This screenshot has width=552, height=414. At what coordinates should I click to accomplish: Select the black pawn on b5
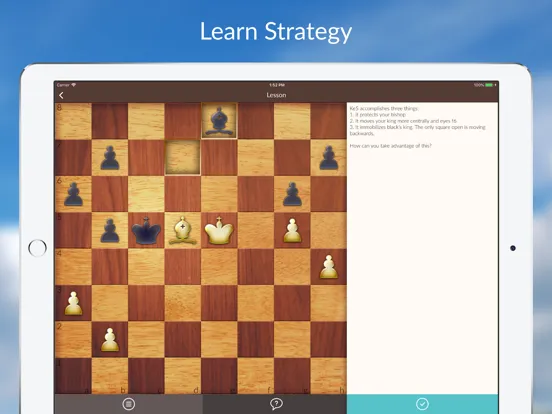(110, 231)
